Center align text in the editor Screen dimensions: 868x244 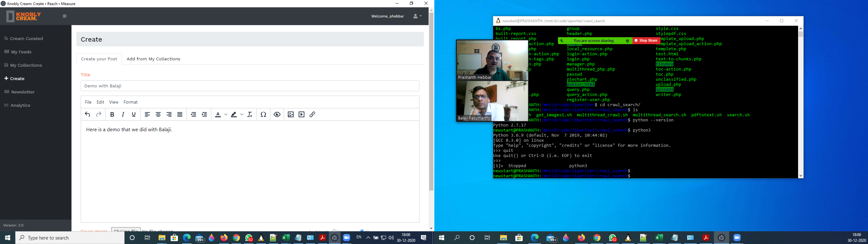[x=158, y=115]
